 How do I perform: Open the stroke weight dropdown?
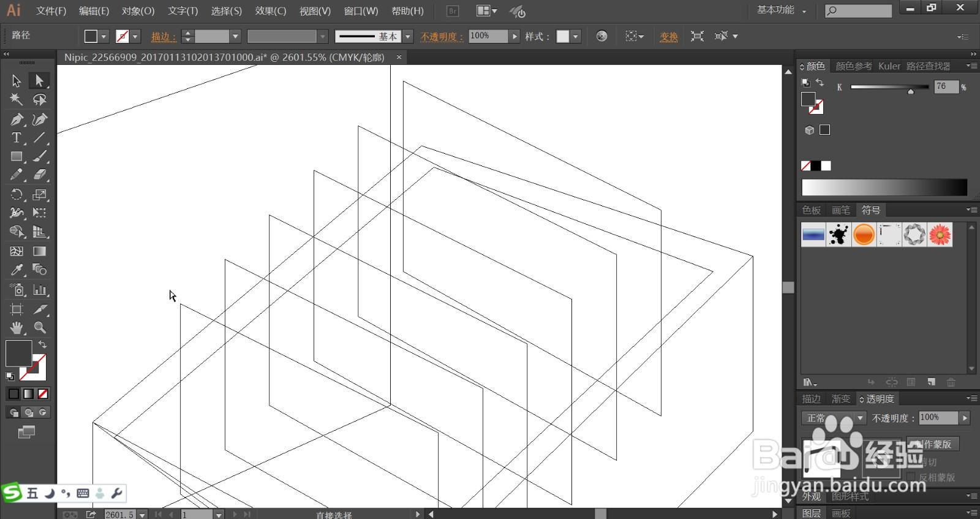(x=235, y=37)
